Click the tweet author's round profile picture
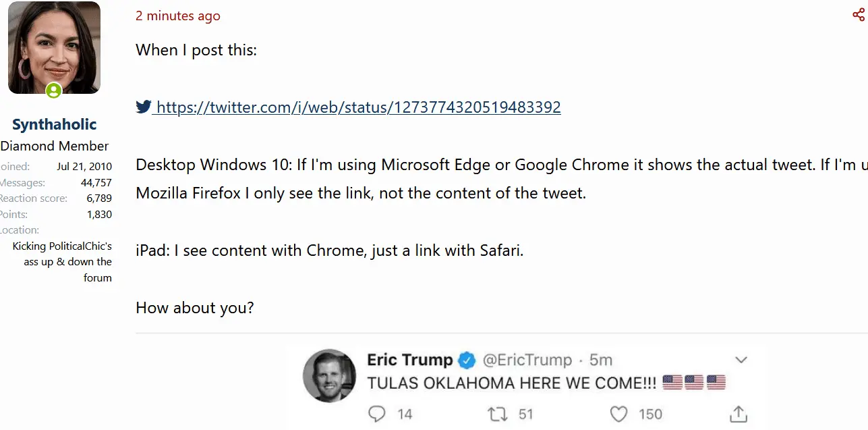 point(329,375)
